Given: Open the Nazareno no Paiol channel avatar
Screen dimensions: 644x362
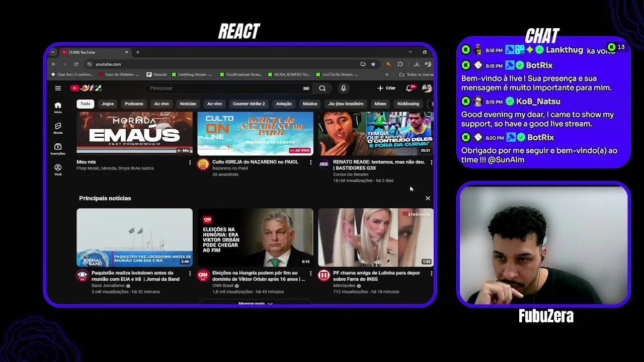Looking at the screenshot, I should (x=203, y=164).
